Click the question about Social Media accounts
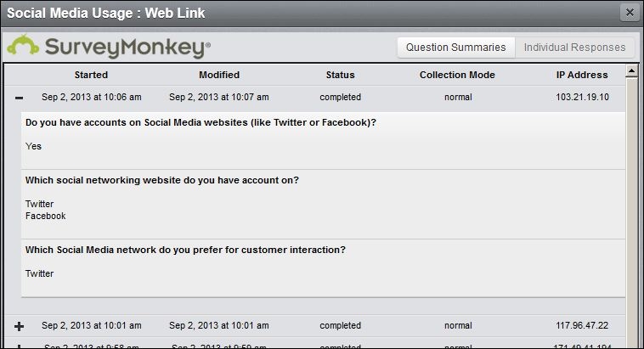This screenshot has height=349, width=644. (x=201, y=122)
